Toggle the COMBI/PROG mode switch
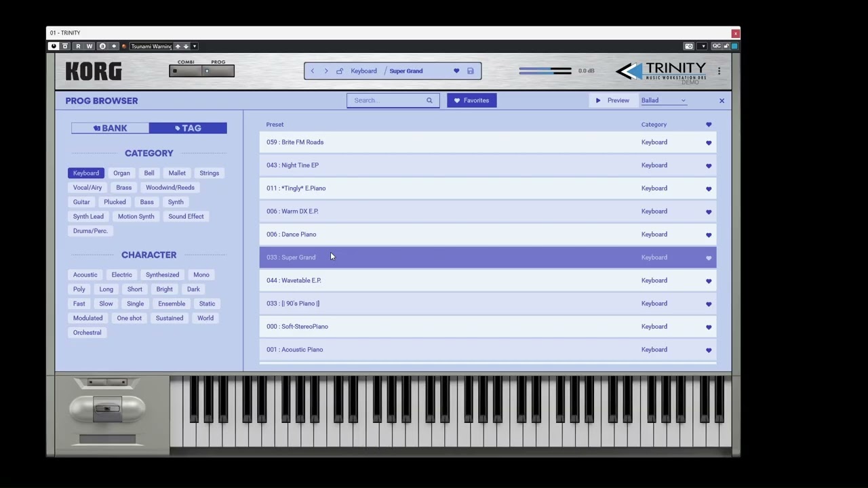Image resolution: width=868 pixels, height=488 pixels. 201,71
